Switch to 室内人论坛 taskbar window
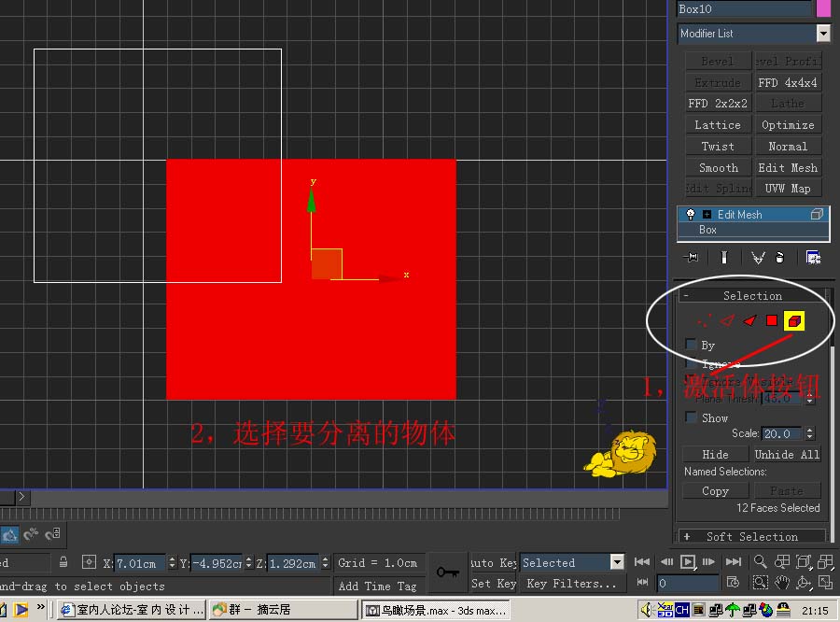Viewport: 840px width, 622px height. coord(132,610)
